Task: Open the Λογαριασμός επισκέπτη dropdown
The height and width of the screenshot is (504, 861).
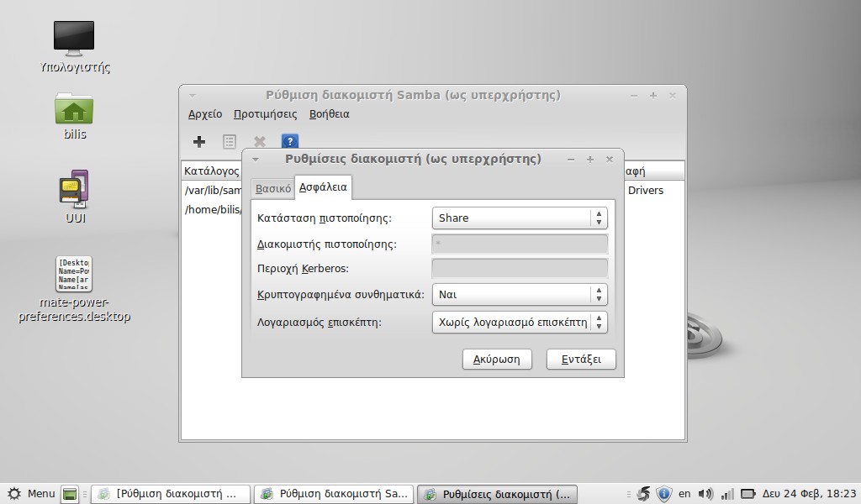Action: [x=520, y=322]
